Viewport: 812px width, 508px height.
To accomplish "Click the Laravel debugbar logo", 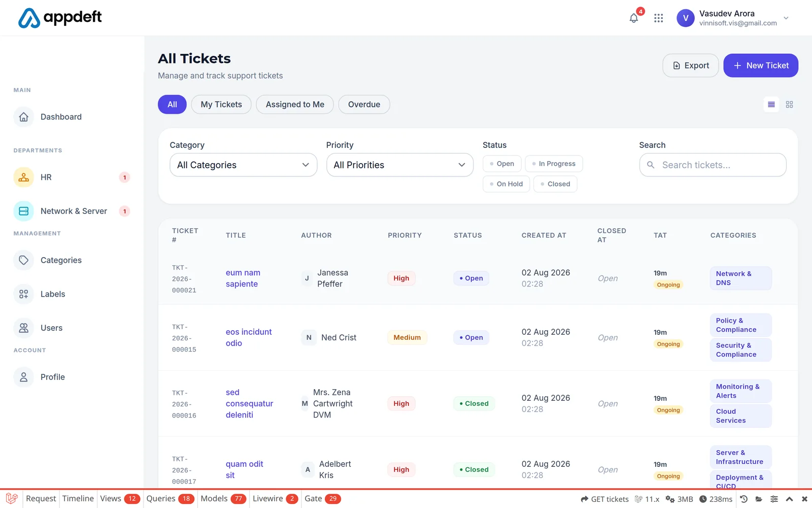I will tap(12, 499).
